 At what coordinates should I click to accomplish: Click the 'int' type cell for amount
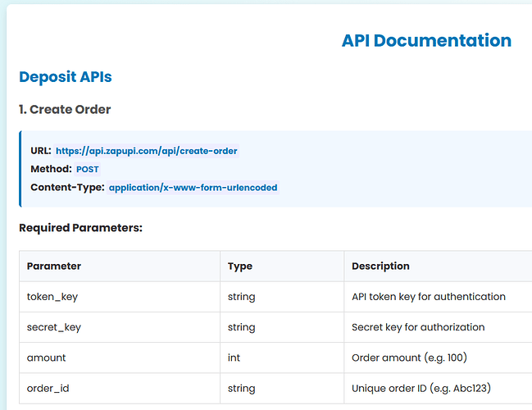(234, 358)
